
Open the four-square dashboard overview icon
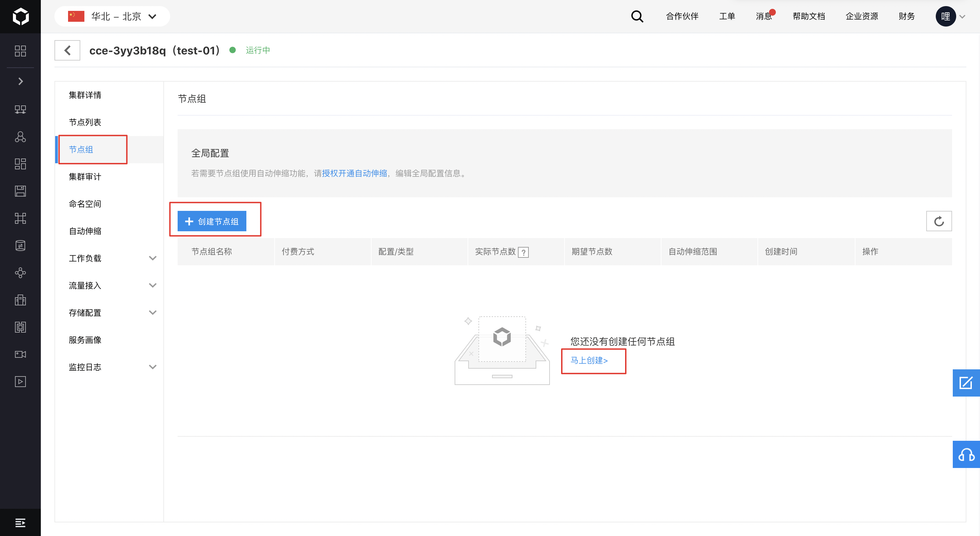coord(20,51)
